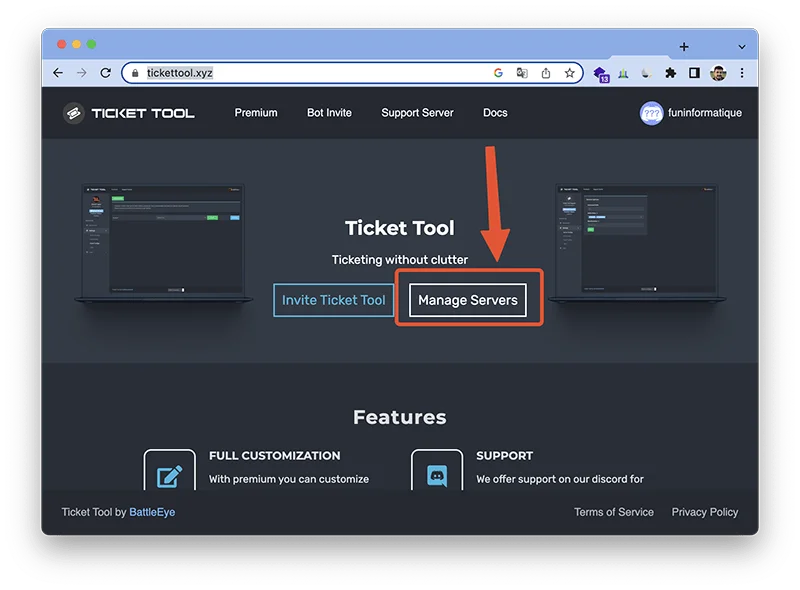Select Premium in the navigation bar
The width and height of the screenshot is (800, 590).
tap(256, 113)
